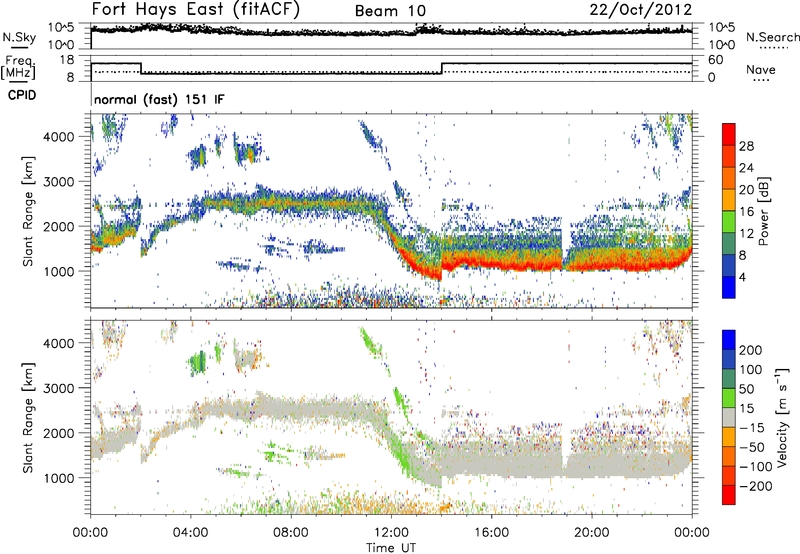800x554 pixels.
Task: Click the gray swatch on the velocity color bar
Action: point(729,418)
